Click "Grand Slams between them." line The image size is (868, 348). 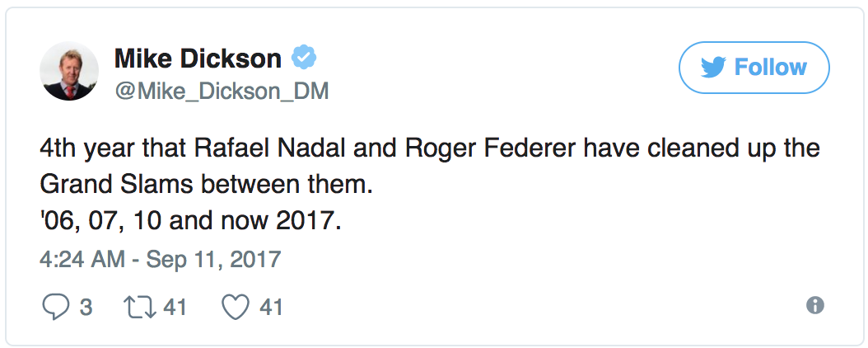click(x=207, y=186)
